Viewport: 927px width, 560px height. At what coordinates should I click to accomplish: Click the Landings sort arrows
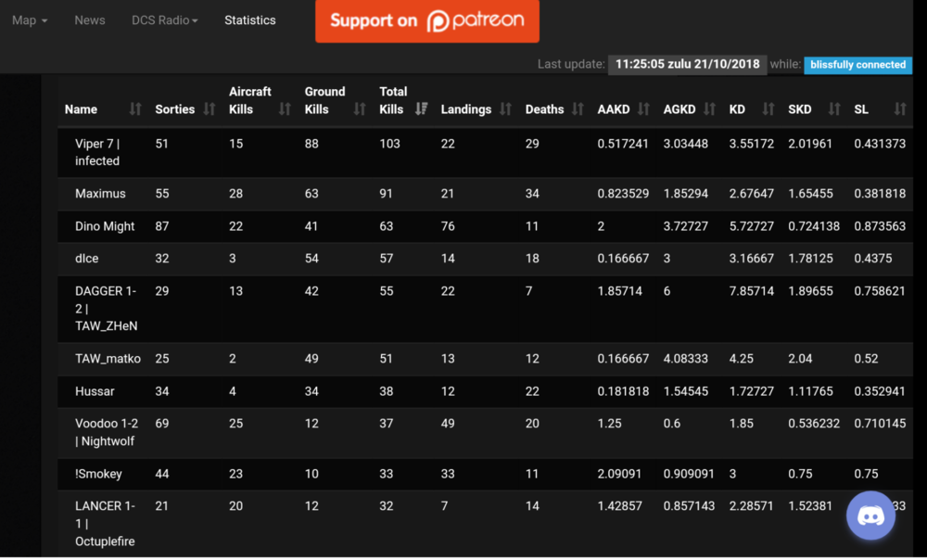(x=505, y=109)
